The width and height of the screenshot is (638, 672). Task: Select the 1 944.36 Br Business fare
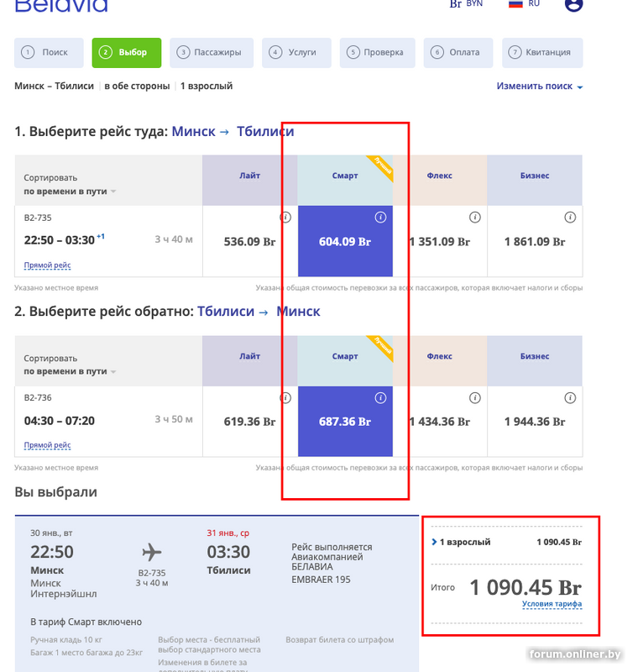tap(535, 422)
